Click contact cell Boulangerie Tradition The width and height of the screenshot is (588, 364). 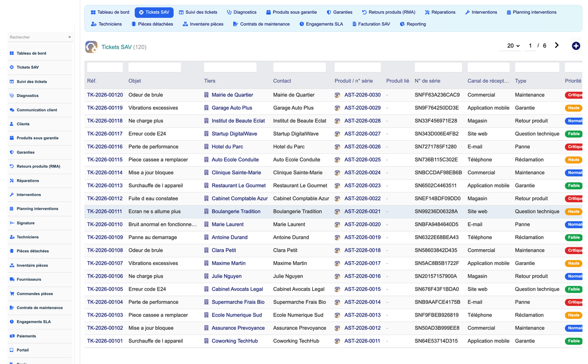click(x=297, y=212)
